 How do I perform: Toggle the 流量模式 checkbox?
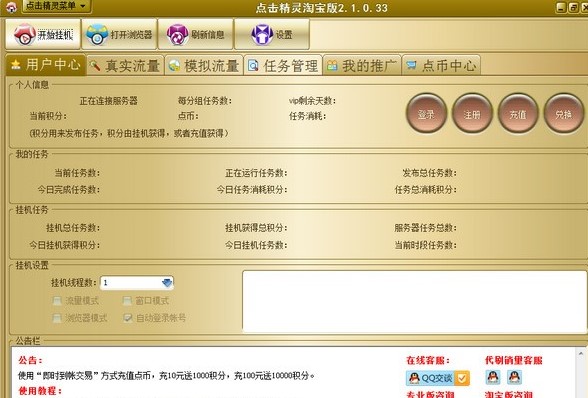pos(57,300)
